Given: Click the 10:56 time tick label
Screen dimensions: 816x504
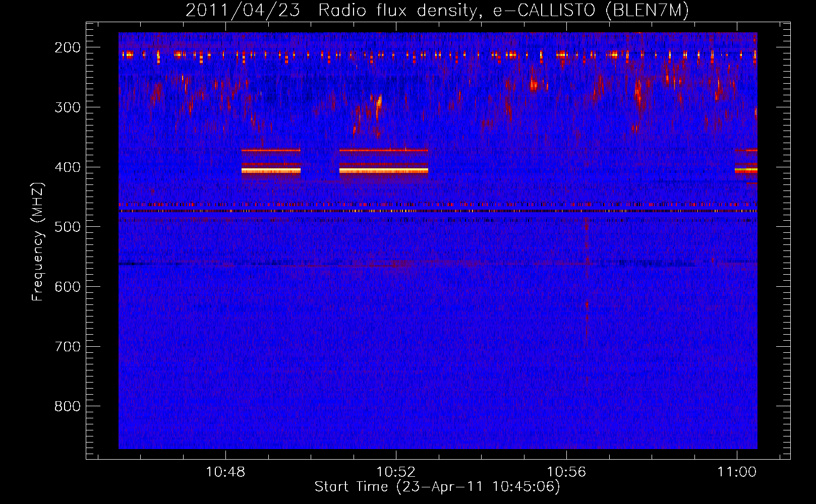Looking at the screenshot, I should point(566,472).
